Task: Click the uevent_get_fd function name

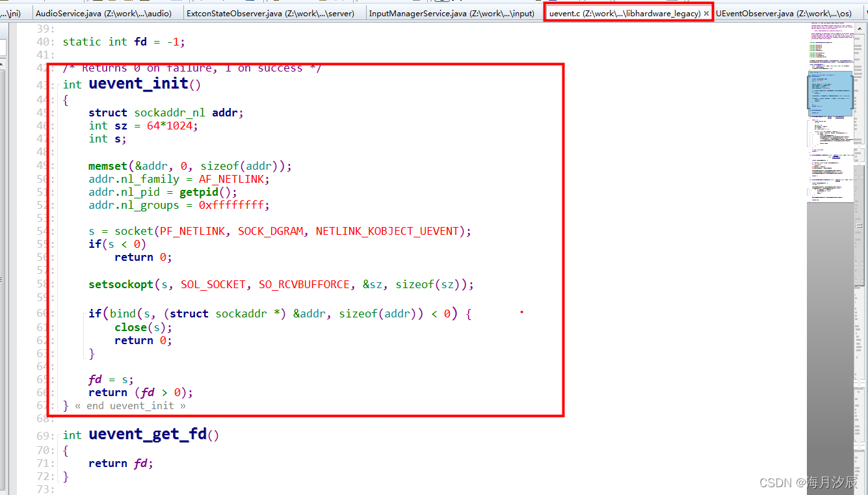Action: 150,434
